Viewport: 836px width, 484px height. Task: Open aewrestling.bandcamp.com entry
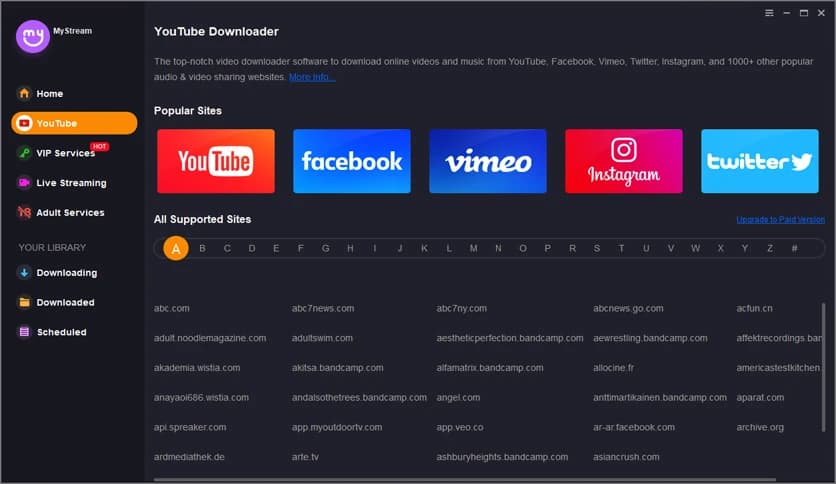coord(650,338)
